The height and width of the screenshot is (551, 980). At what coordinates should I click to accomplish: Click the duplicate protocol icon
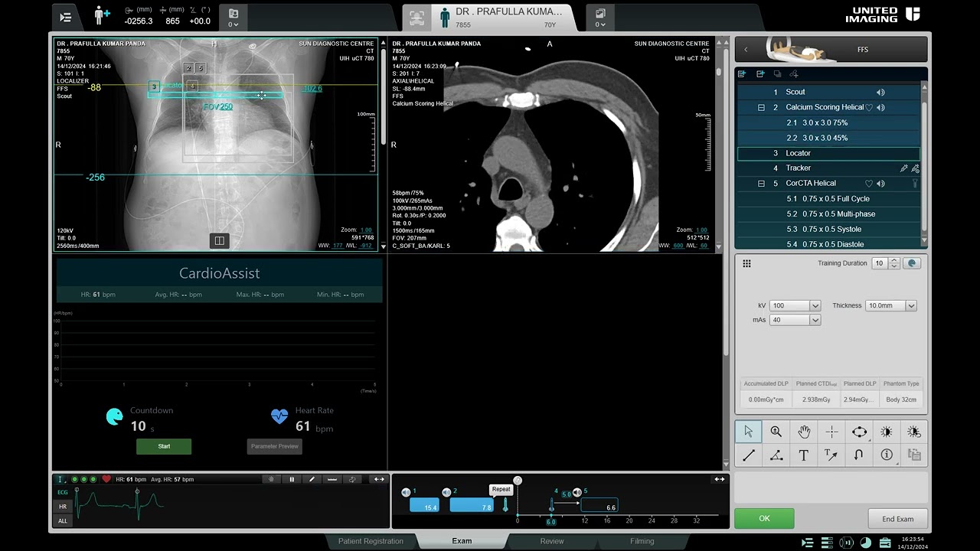coord(777,74)
